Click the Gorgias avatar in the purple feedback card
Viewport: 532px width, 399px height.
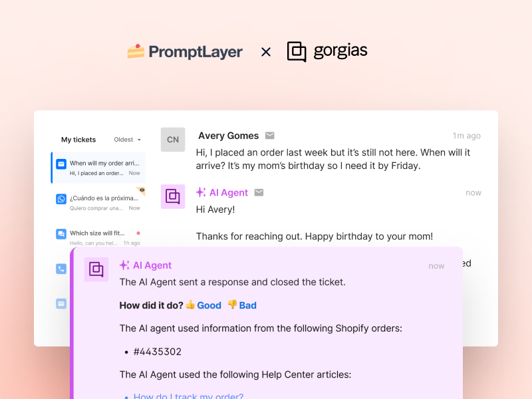tap(96, 269)
